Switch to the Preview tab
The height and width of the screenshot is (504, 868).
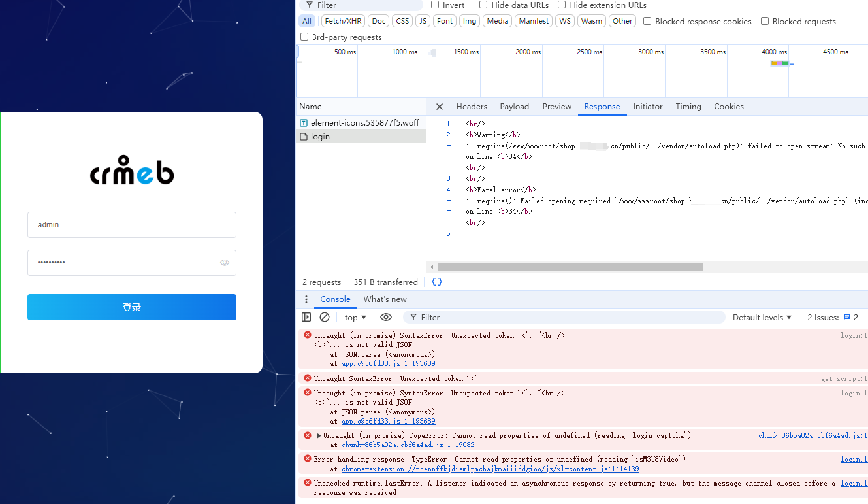[x=557, y=107]
